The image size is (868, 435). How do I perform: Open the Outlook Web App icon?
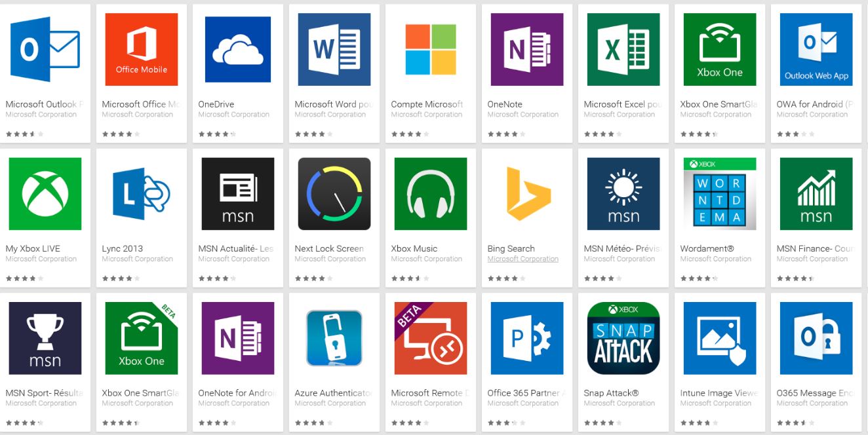click(816, 50)
